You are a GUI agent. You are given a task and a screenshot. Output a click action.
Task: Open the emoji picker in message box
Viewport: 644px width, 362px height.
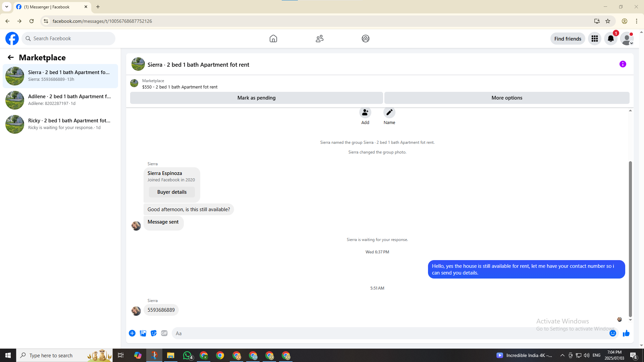click(612, 333)
